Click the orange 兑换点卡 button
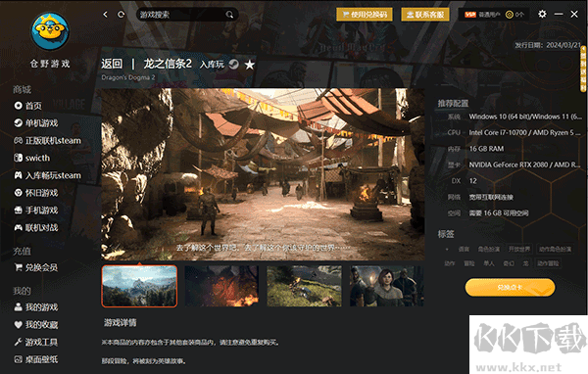 (510, 288)
